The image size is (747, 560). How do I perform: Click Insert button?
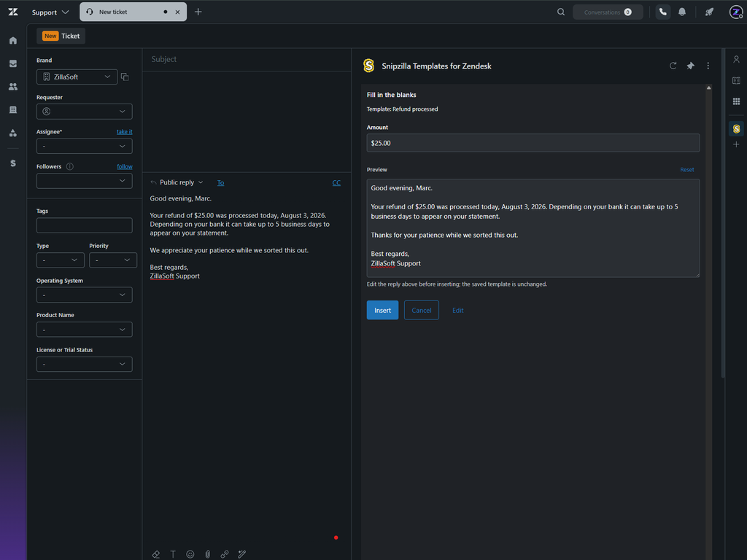tap(382, 310)
